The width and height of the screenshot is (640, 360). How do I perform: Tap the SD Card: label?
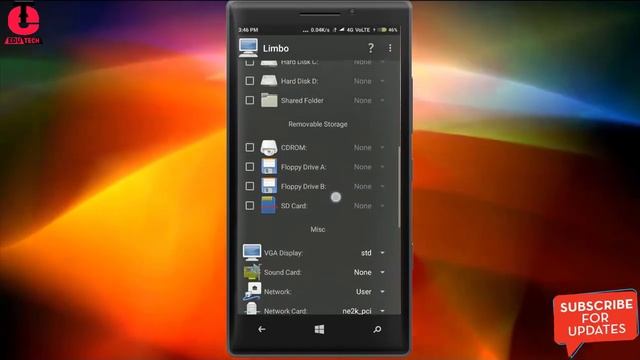click(x=294, y=206)
